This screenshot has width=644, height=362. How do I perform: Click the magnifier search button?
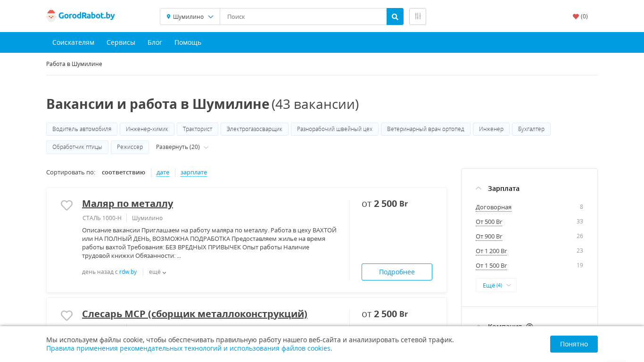395,16
